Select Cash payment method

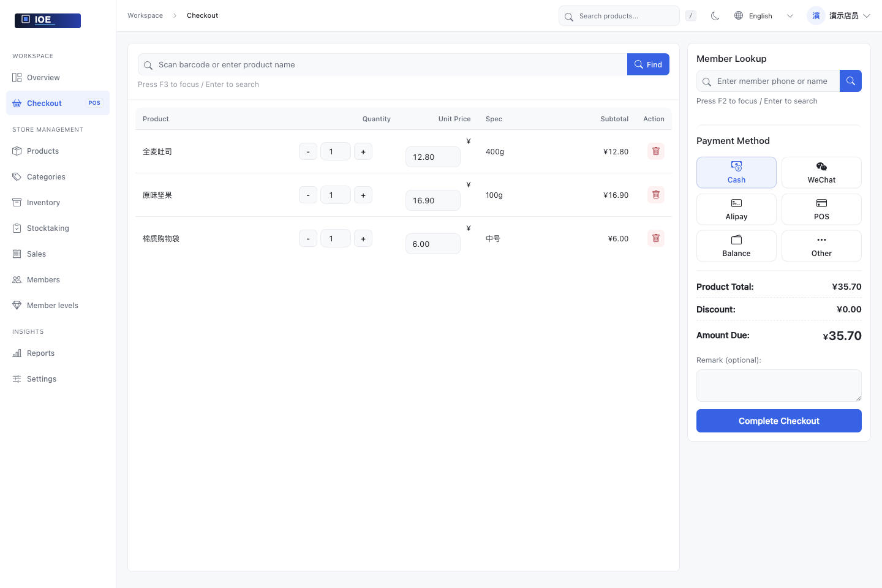736,173
